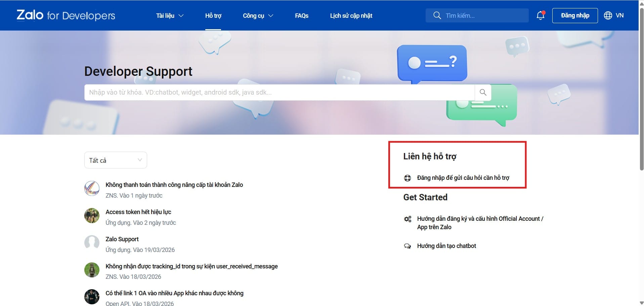
Task: Click the gear icon beside Official Account guide
Action: [407, 219]
